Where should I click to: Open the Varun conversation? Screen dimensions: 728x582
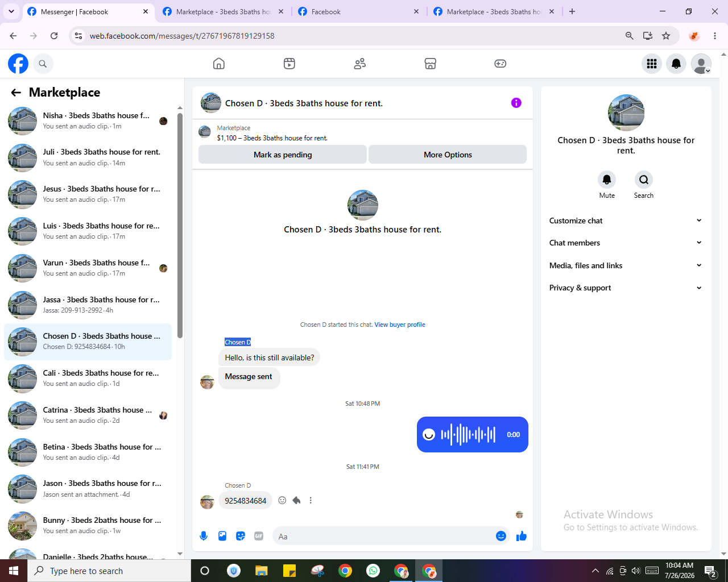coord(88,268)
